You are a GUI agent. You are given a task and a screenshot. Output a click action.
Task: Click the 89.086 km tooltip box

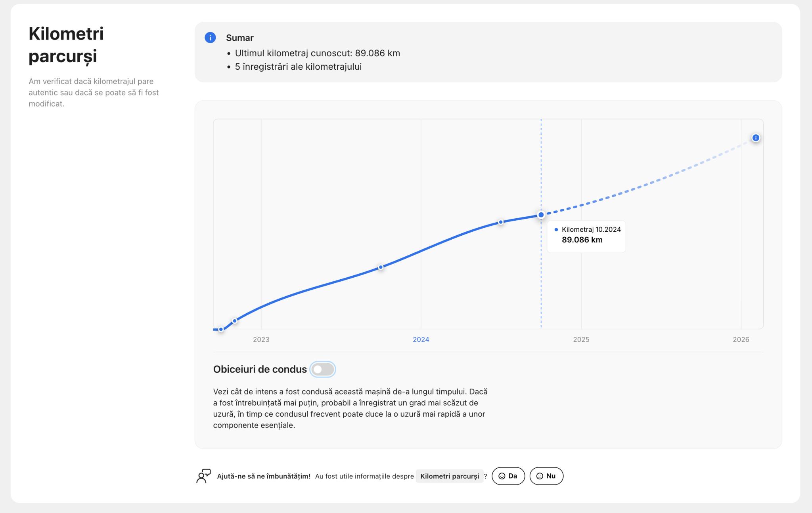[x=586, y=236]
